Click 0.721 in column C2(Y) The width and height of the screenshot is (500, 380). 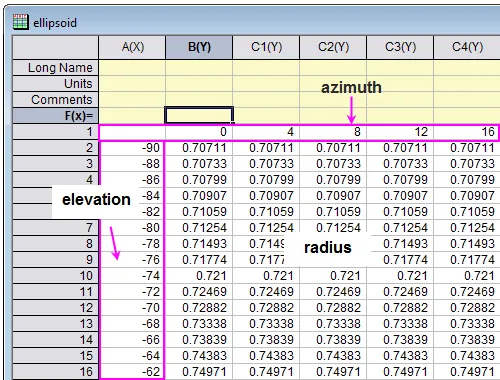click(x=333, y=276)
